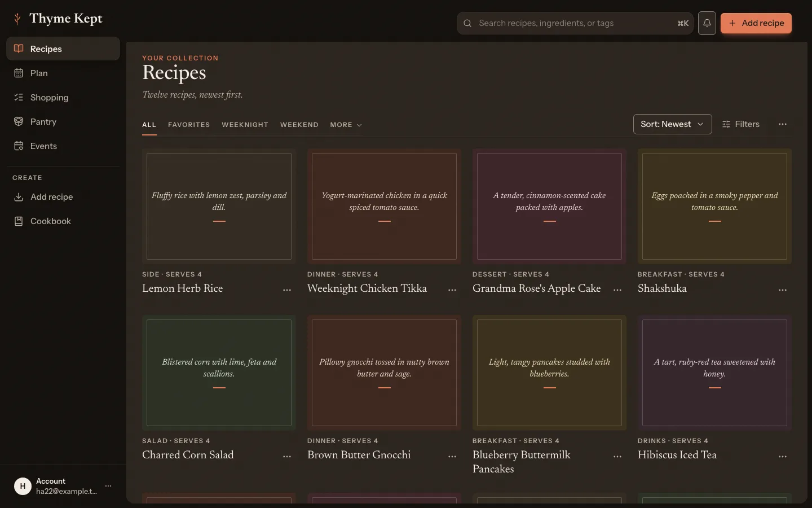
Task: Choose Add recipe in the sidebar
Action: 63,197
